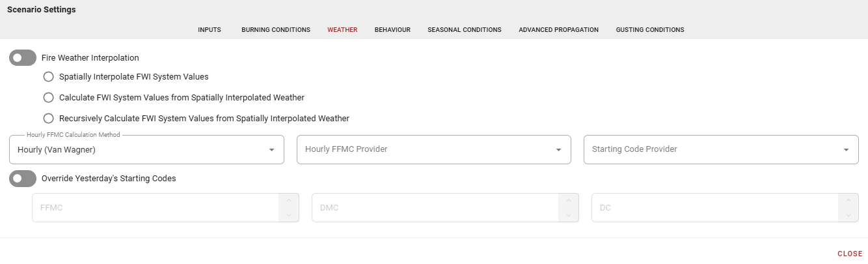
Task: Open the Burning Conditions tab
Action: coord(276,30)
